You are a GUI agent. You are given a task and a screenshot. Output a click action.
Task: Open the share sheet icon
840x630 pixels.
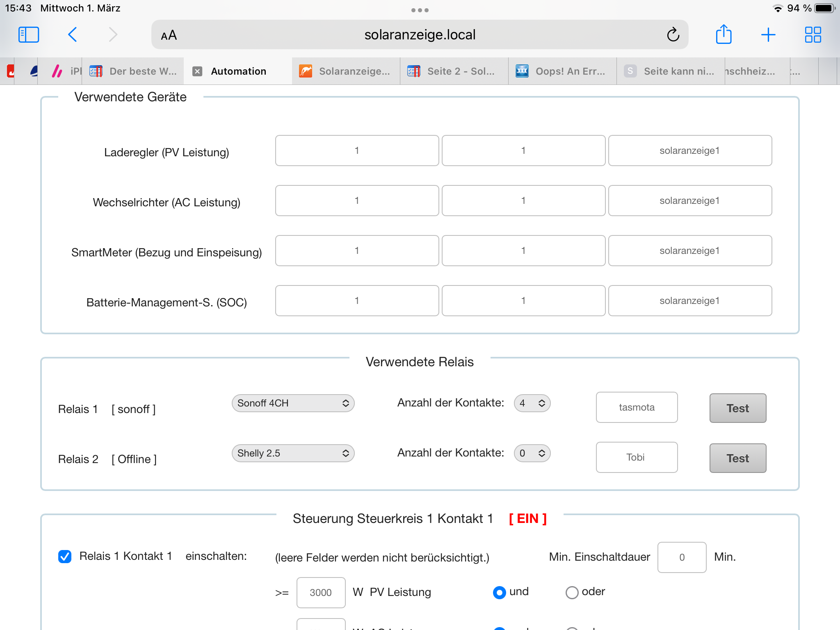click(724, 34)
